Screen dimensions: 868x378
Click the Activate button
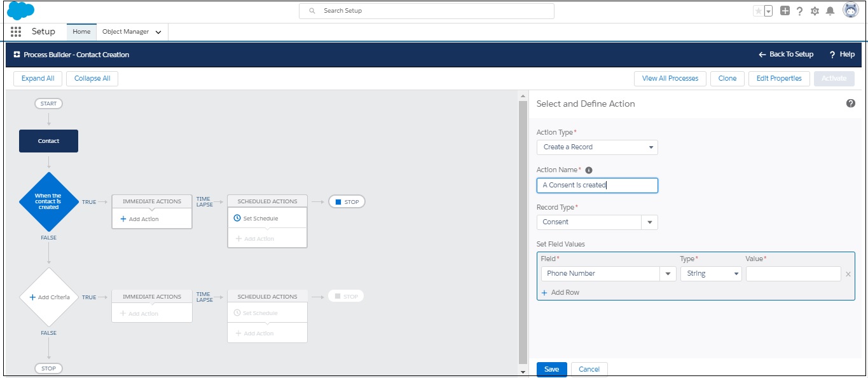tap(834, 79)
